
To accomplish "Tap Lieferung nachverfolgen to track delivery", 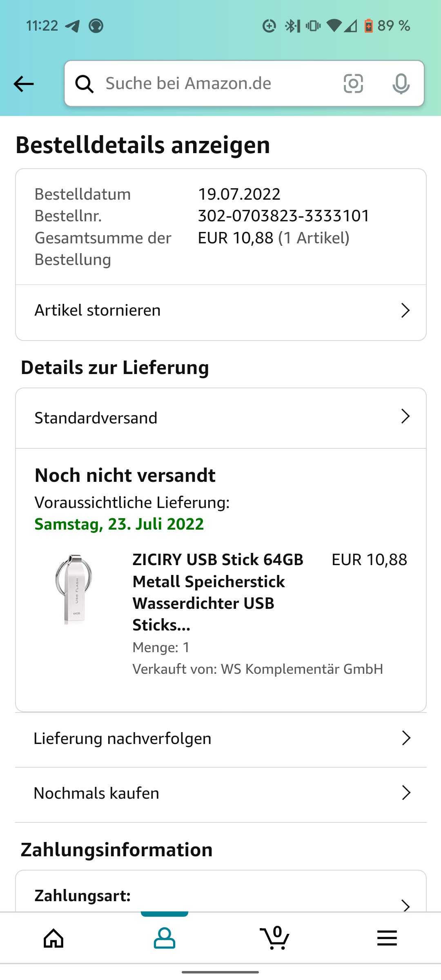I will 122,739.
